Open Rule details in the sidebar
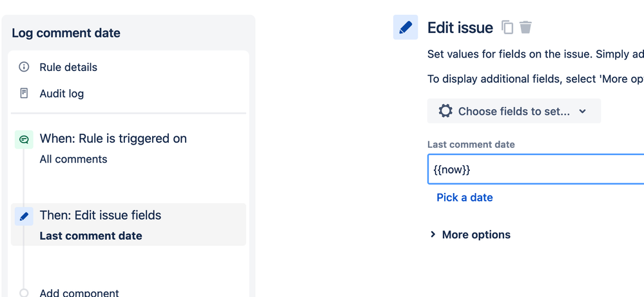 tap(68, 67)
